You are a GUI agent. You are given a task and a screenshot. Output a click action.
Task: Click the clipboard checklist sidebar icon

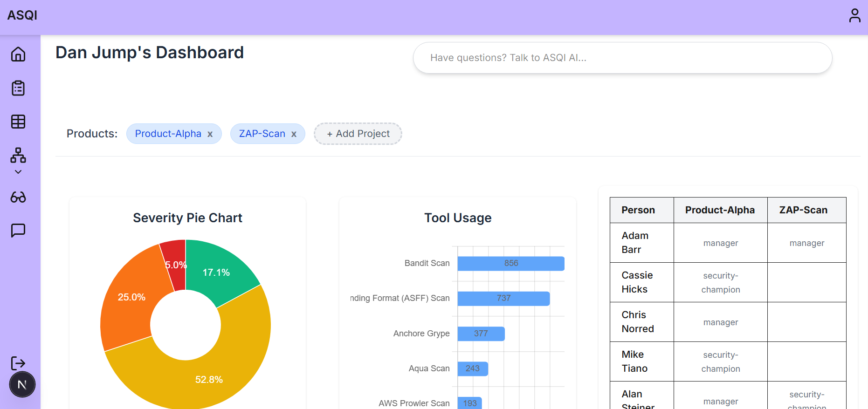(x=18, y=88)
